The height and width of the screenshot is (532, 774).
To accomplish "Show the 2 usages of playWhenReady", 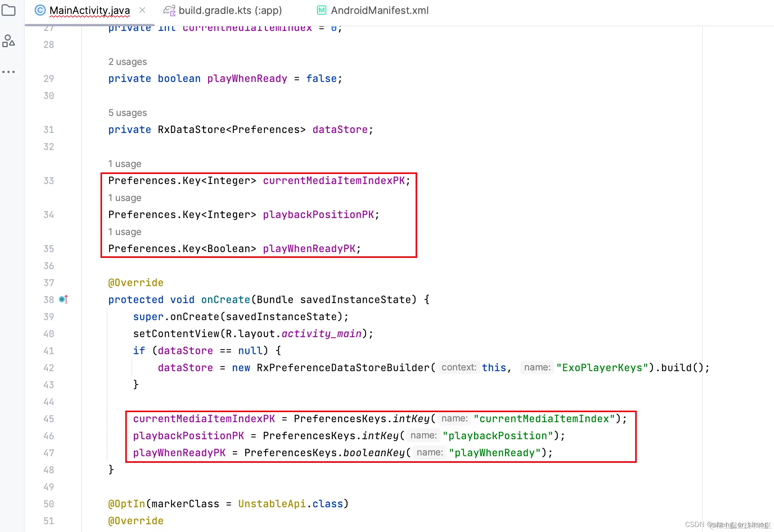I will click(x=128, y=62).
